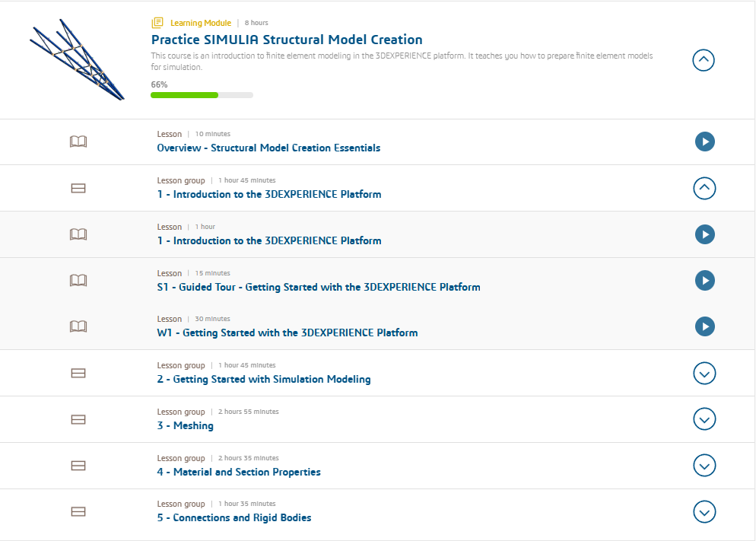The width and height of the screenshot is (756, 541).
Task: Open Practice SIMULIA Structural Model Creation title
Action: pos(287,40)
